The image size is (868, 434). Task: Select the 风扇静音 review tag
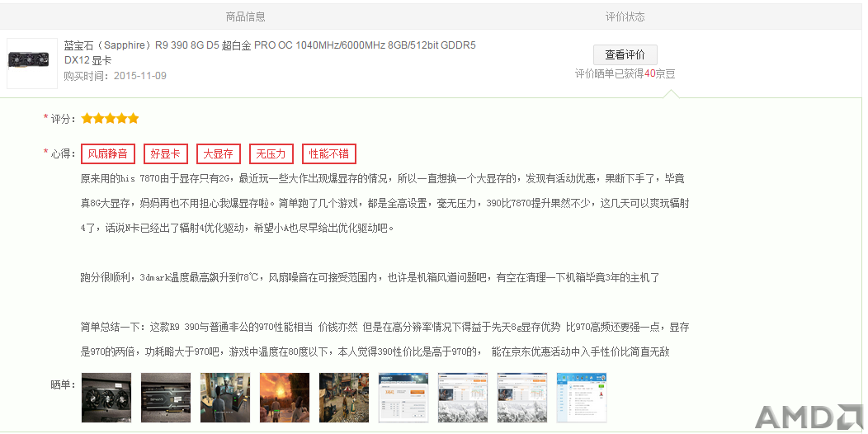point(108,154)
